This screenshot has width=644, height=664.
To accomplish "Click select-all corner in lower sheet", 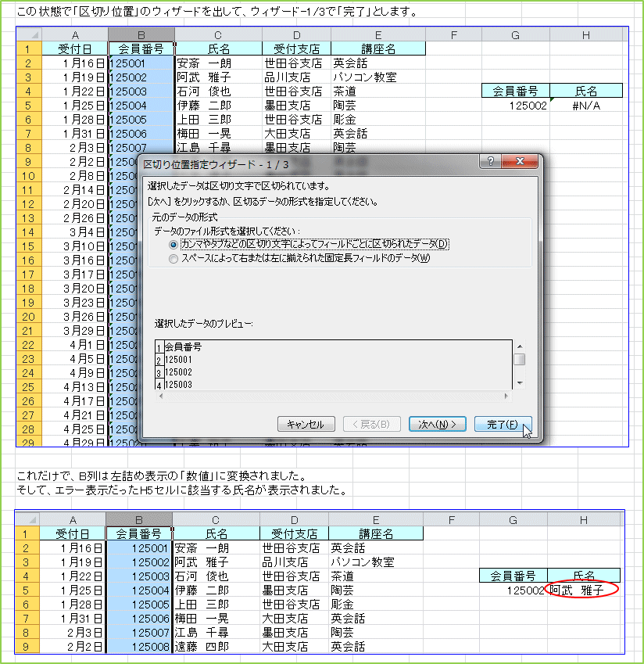I will [27, 519].
